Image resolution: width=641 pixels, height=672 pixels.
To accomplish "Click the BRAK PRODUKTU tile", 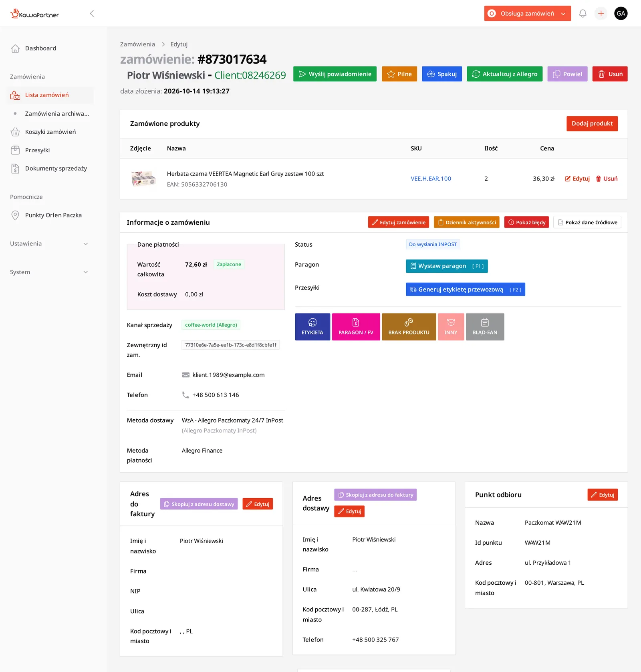I will 409,327.
